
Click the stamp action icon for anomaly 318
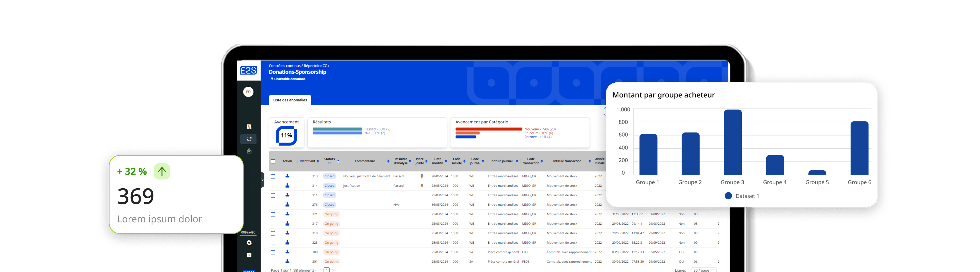(x=287, y=233)
